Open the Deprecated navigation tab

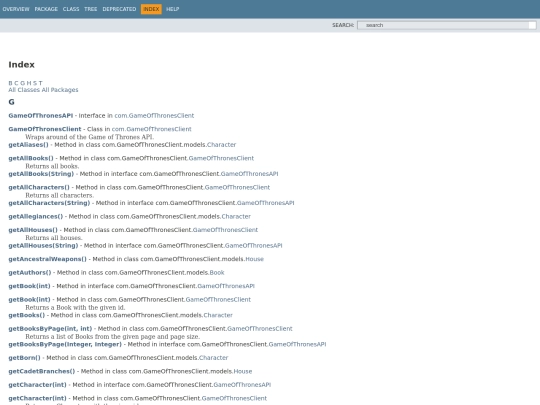click(x=119, y=9)
